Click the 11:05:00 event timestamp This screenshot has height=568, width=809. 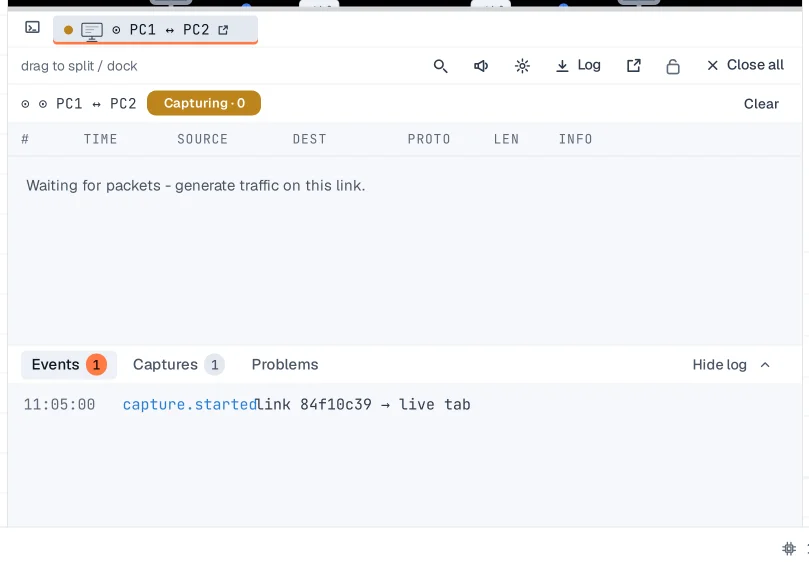pos(59,404)
